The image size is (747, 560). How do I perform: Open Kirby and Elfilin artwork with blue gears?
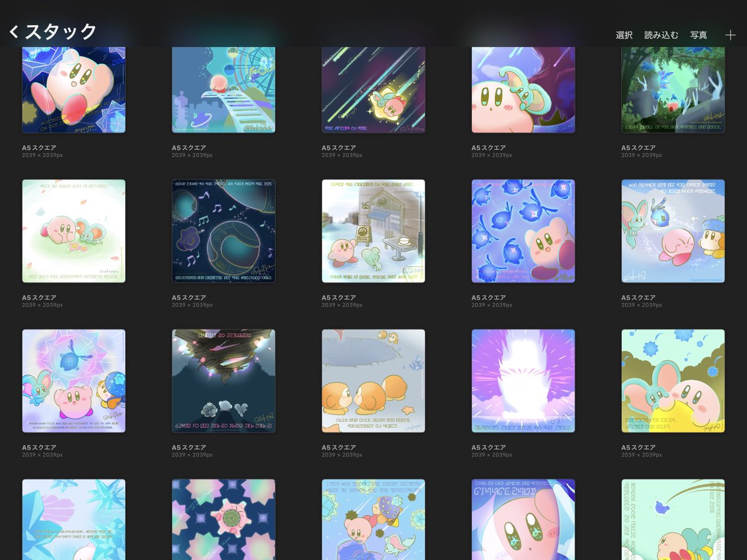pos(673,381)
